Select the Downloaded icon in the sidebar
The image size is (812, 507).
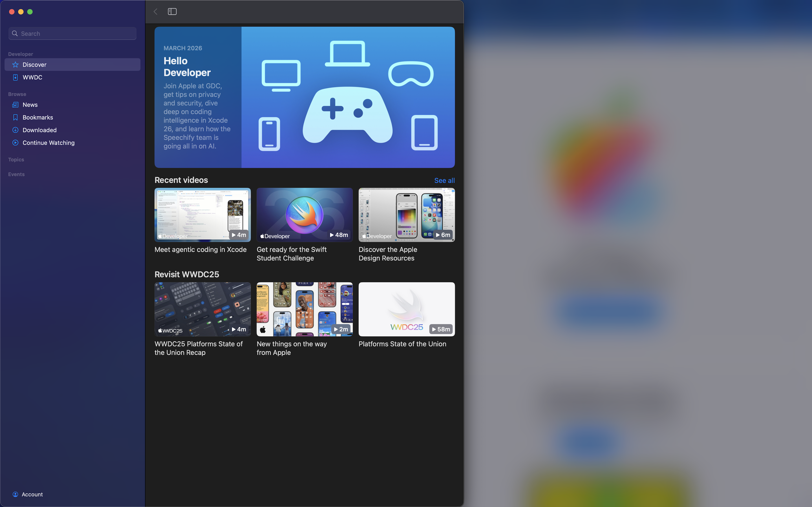coord(15,130)
